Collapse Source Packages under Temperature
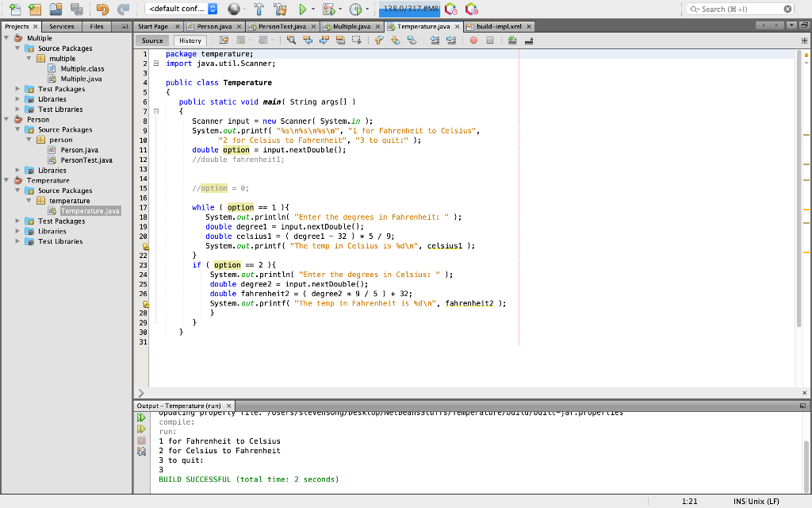The width and height of the screenshot is (812, 508). [17, 190]
